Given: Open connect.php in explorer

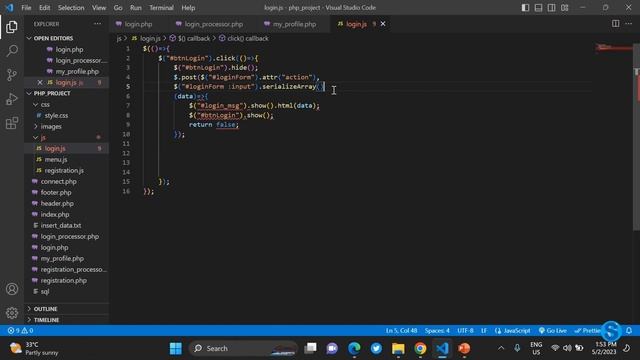Looking at the screenshot, I should (58, 182).
